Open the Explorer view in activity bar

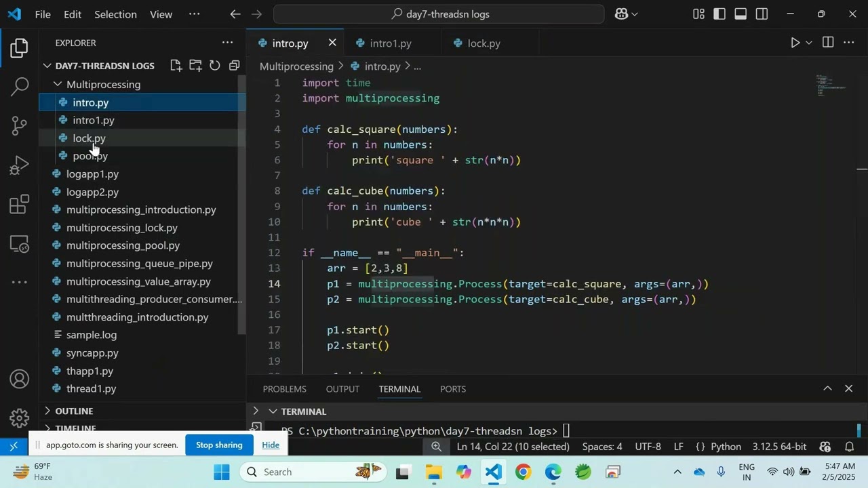[19, 48]
